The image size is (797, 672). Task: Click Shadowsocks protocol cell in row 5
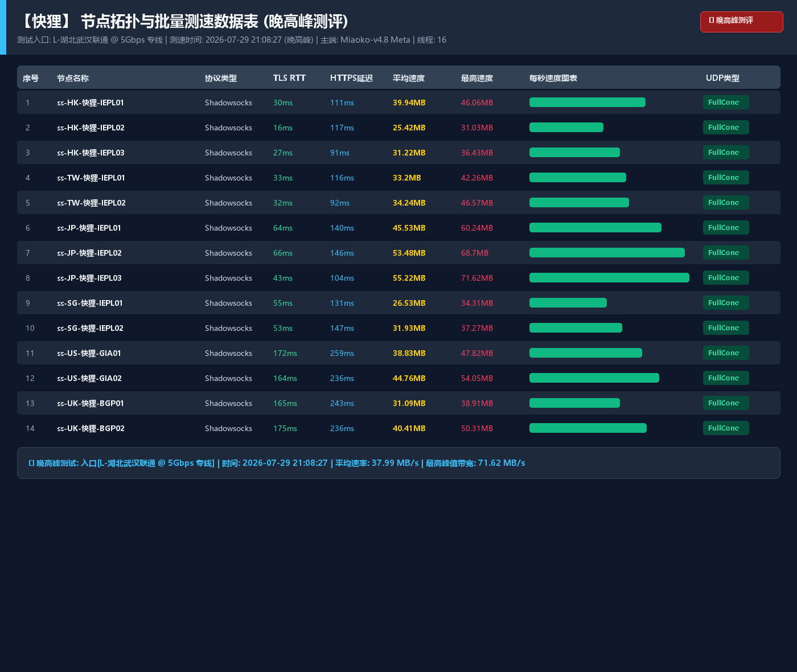click(228, 203)
